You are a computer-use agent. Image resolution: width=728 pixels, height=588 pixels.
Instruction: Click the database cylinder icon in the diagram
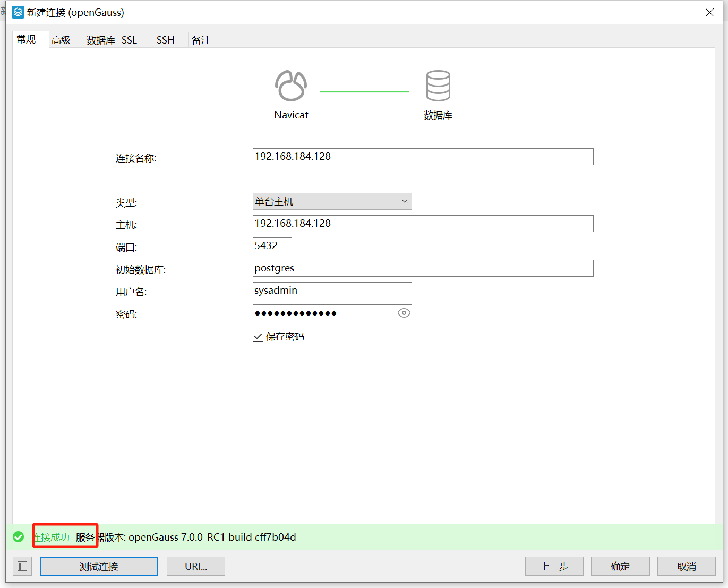point(438,85)
